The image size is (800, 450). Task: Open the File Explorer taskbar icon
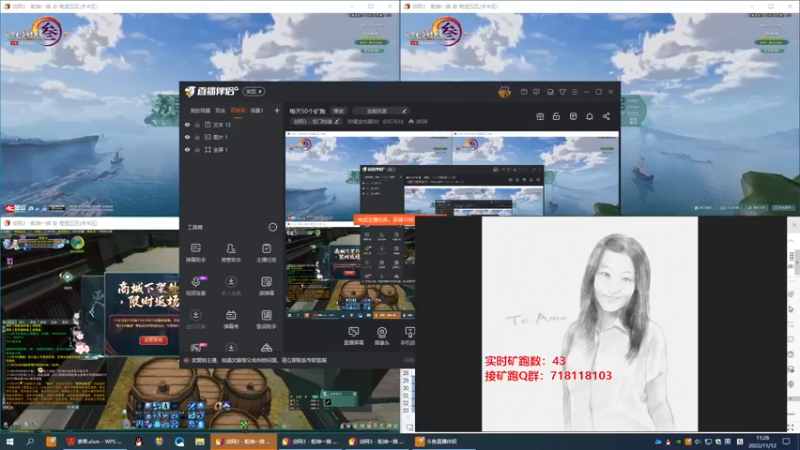point(199,441)
